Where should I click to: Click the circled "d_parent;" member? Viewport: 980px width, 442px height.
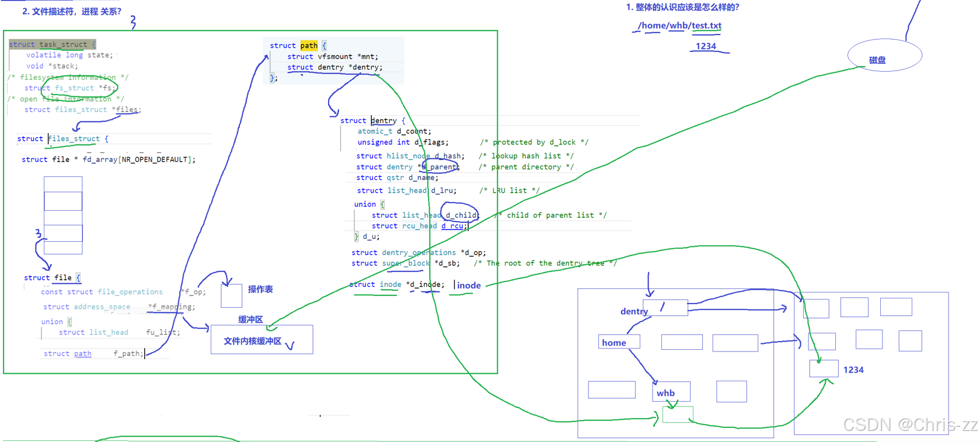441,167
